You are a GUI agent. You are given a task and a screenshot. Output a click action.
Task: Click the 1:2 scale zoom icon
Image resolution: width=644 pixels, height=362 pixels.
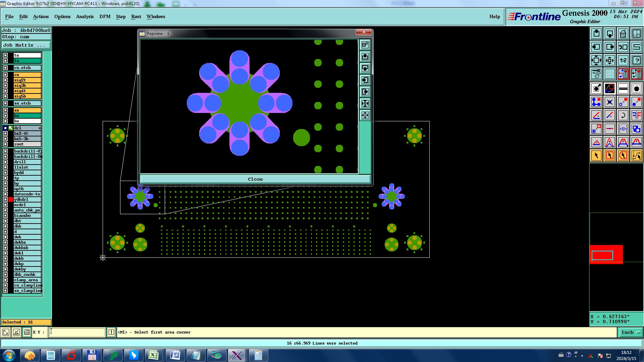coord(623,60)
